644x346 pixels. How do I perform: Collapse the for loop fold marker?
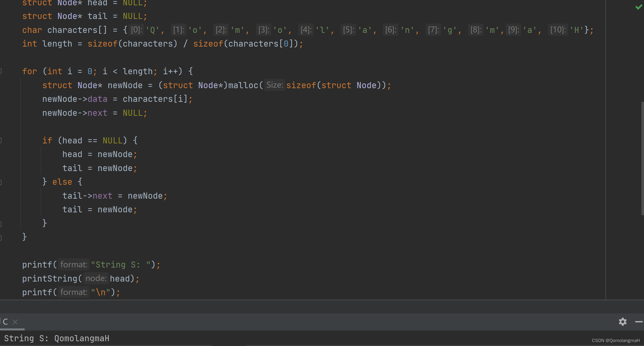(x=1, y=71)
